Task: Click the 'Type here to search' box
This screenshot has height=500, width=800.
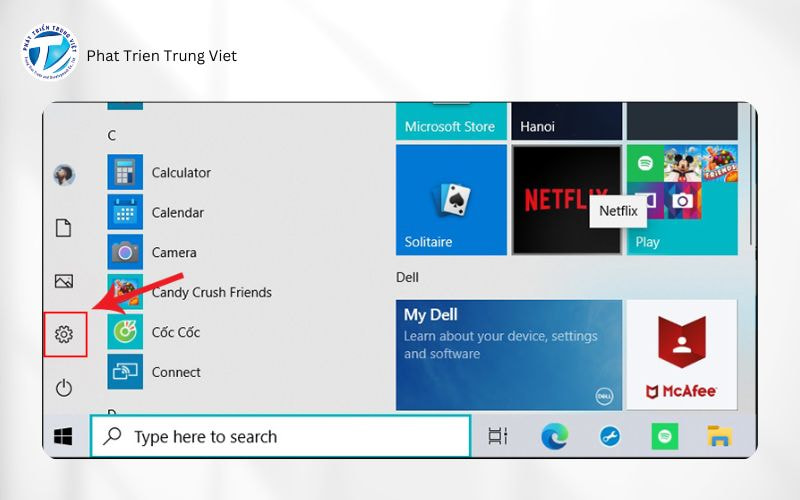Action: coord(280,436)
